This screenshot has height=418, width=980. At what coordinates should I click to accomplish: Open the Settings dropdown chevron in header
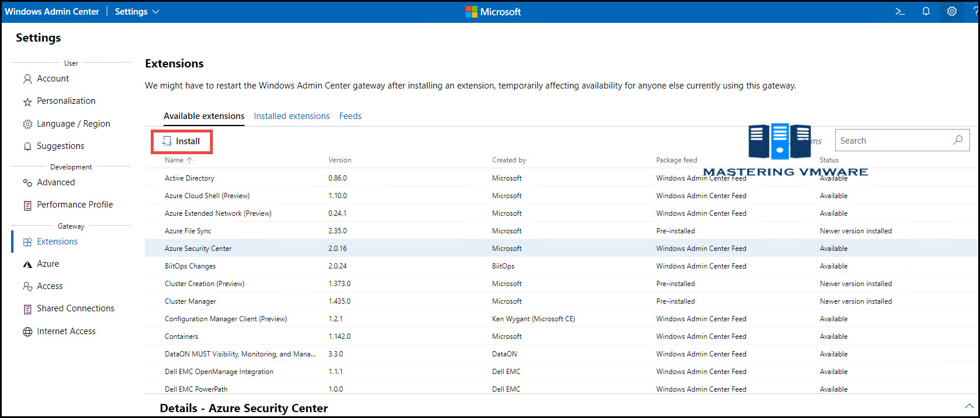pos(155,12)
